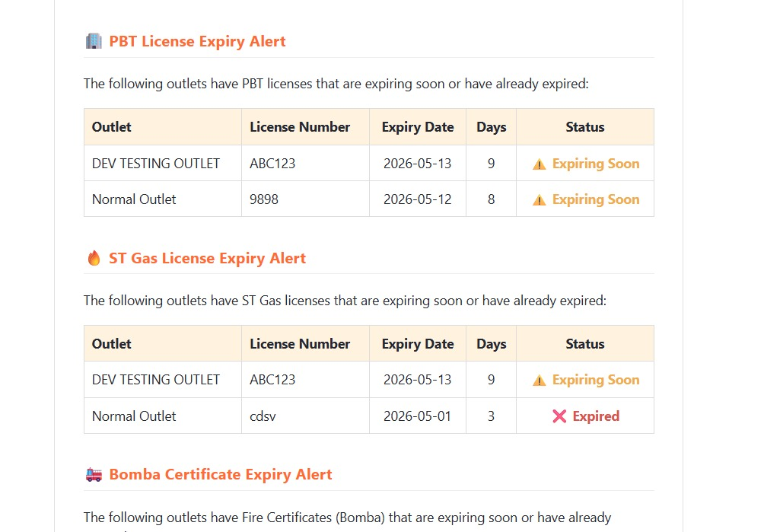Screen dimensions: 764x532
Task: Select the Bomba Certificate Expiry Alert heading
Action: pyautogui.click(x=220, y=474)
